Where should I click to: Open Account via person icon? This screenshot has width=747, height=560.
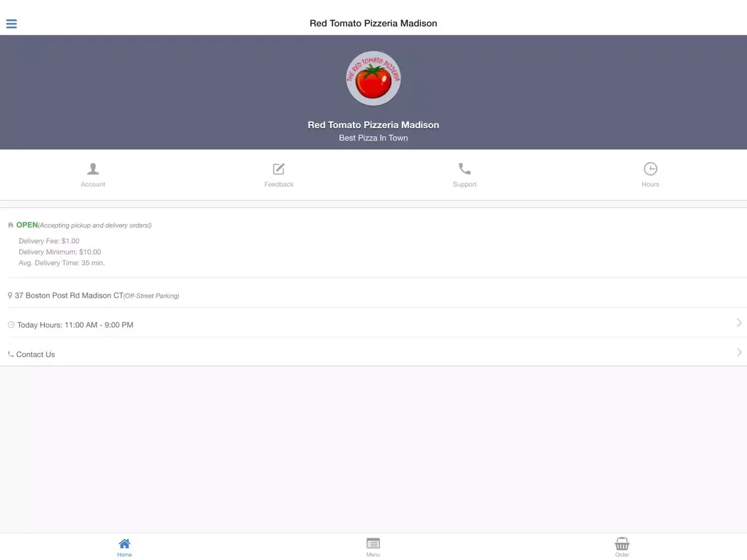pyautogui.click(x=93, y=169)
